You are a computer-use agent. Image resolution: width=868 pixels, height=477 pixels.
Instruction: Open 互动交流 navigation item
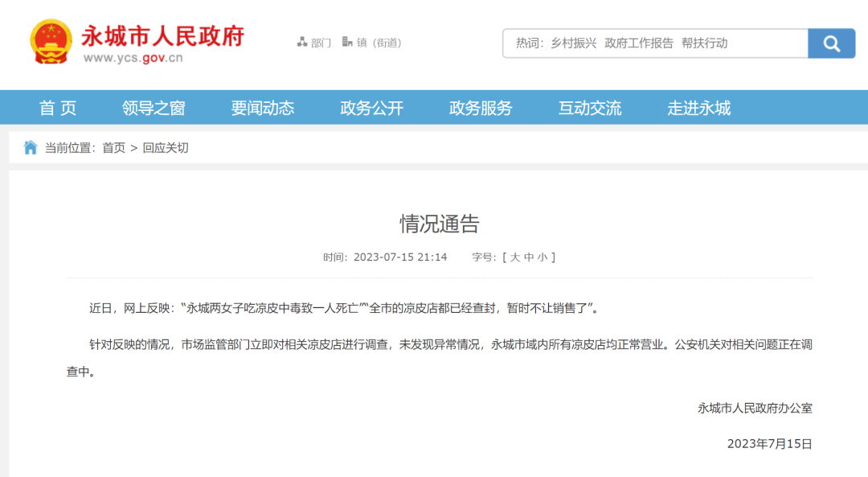[590, 108]
